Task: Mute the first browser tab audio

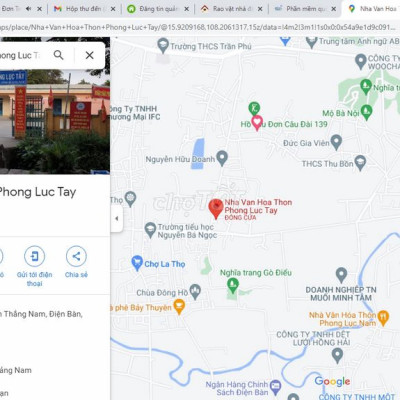Action: coord(28,9)
